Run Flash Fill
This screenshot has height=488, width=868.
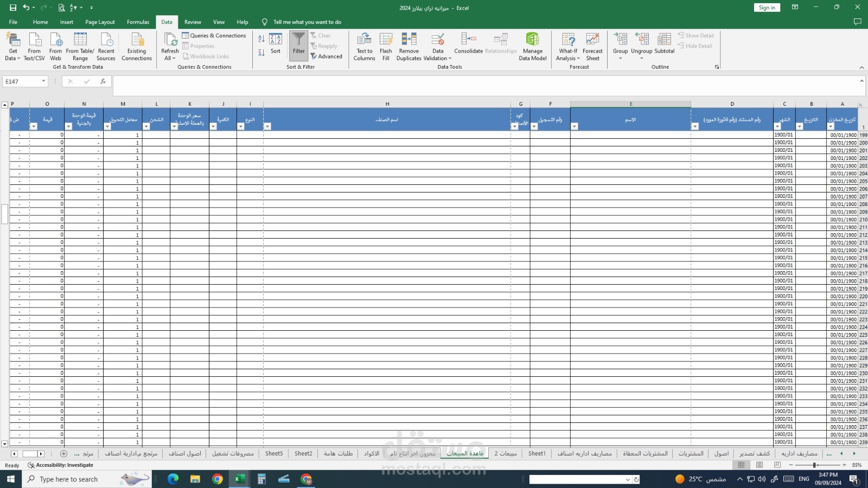(x=386, y=47)
